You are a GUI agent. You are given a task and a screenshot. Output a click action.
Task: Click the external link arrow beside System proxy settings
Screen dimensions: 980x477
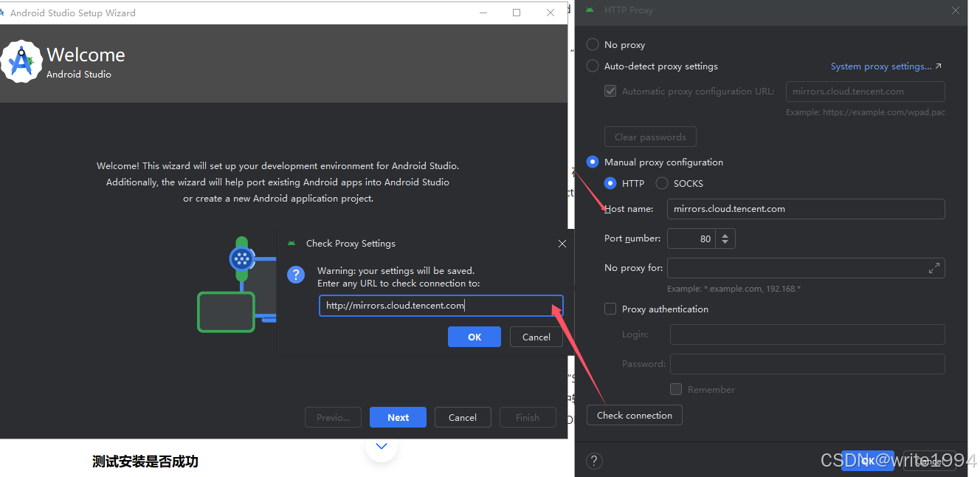(939, 66)
